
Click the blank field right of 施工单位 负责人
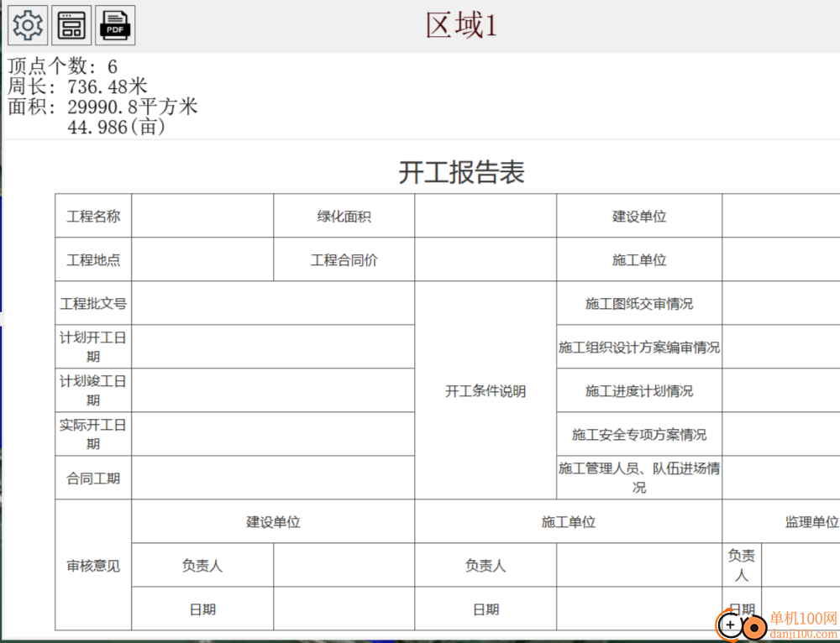(x=639, y=566)
